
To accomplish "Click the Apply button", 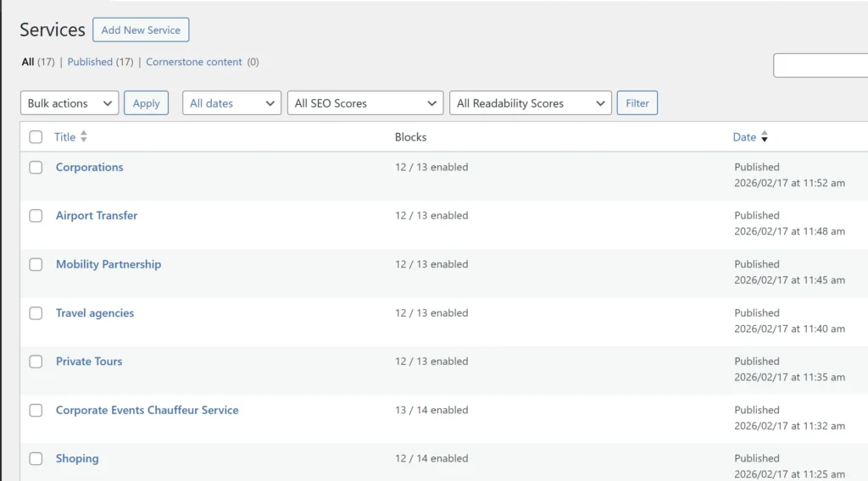I will [146, 103].
